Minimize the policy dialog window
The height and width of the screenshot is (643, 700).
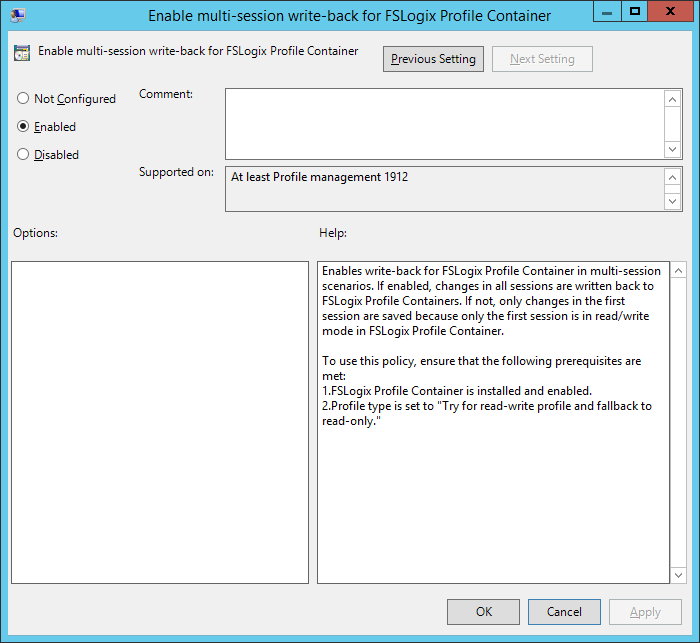pos(607,12)
